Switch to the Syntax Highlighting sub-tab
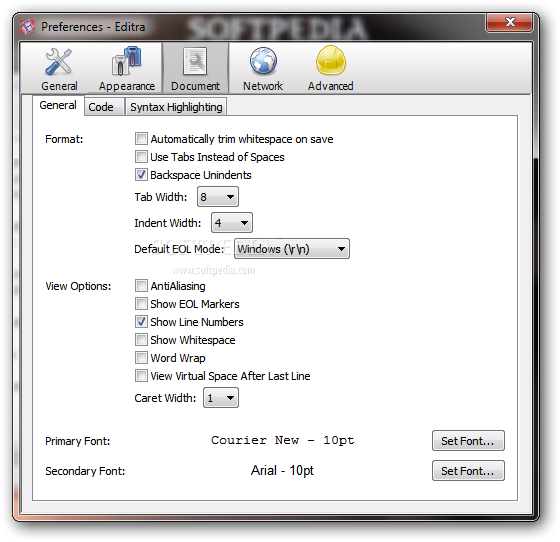Screen dimensions: 560x542 [x=176, y=107]
